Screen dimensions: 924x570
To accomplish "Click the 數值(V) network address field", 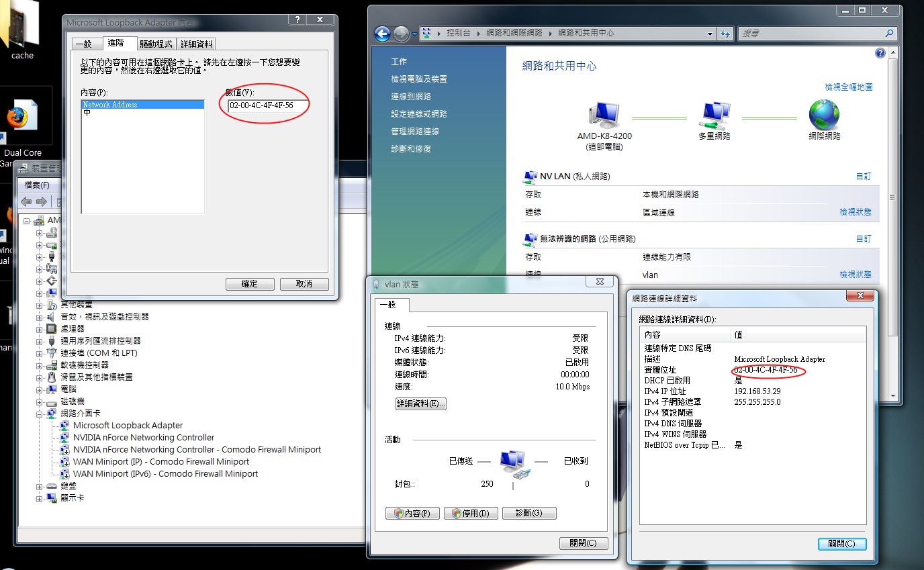I will pyautogui.click(x=267, y=105).
